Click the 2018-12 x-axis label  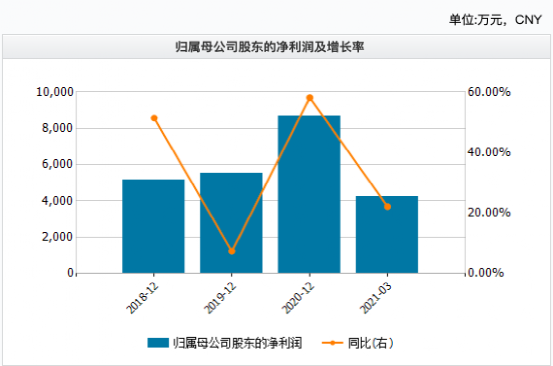pyautogui.click(x=142, y=298)
